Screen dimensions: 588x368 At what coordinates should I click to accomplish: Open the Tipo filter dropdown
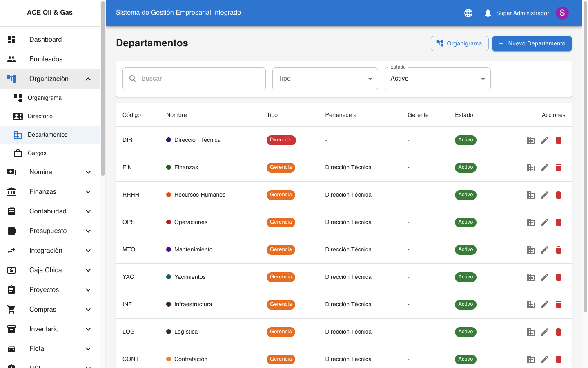(x=325, y=79)
